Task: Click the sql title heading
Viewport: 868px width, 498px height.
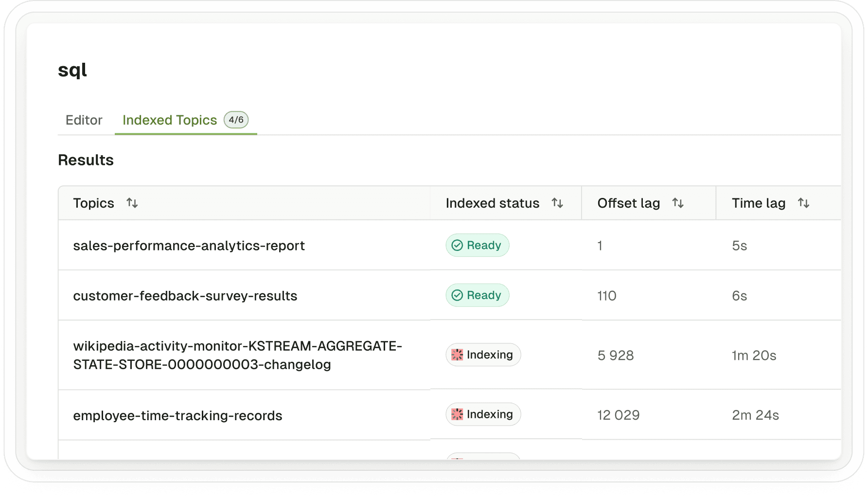Action: point(72,70)
